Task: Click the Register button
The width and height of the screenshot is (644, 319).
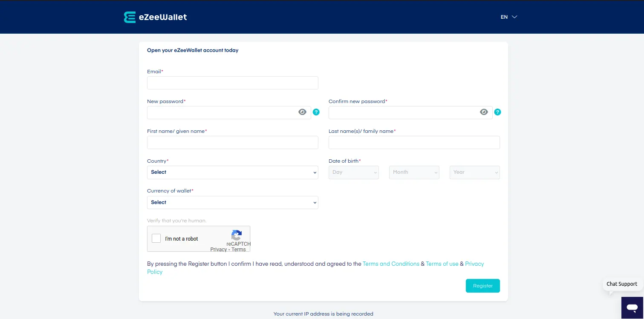Action: (483, 286)
